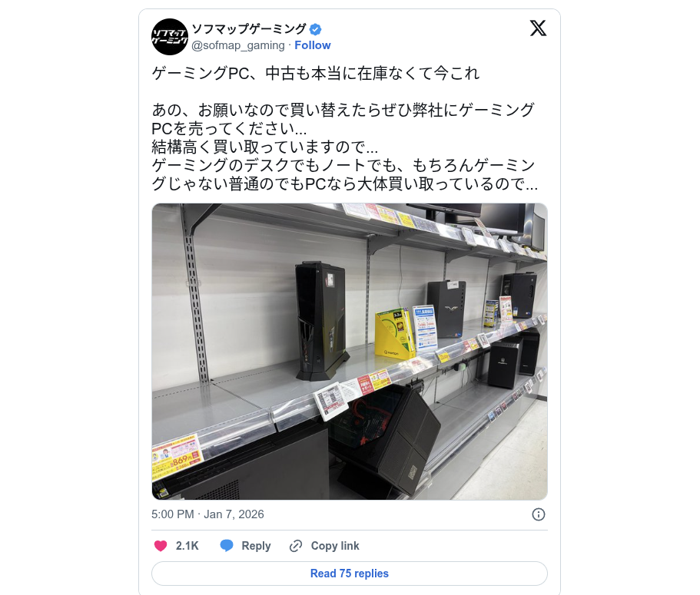This screenshot has height=595, width=700.
Task: Click the Reply text label
Action: tap(256, 546)
